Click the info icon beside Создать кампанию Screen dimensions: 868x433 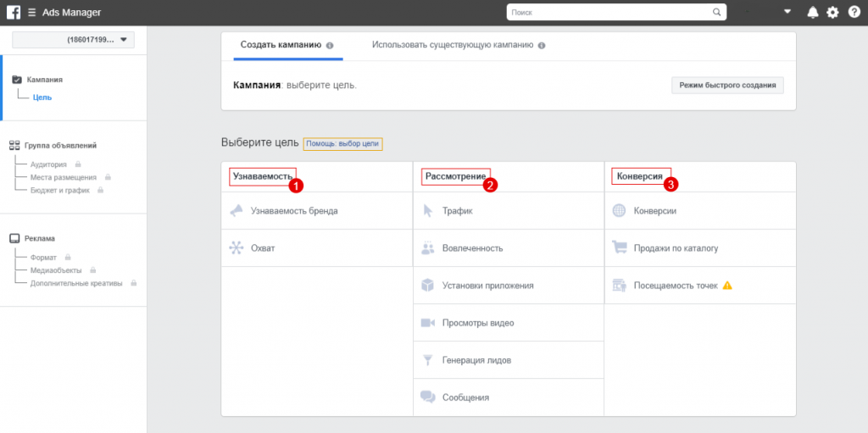(330, 46)
